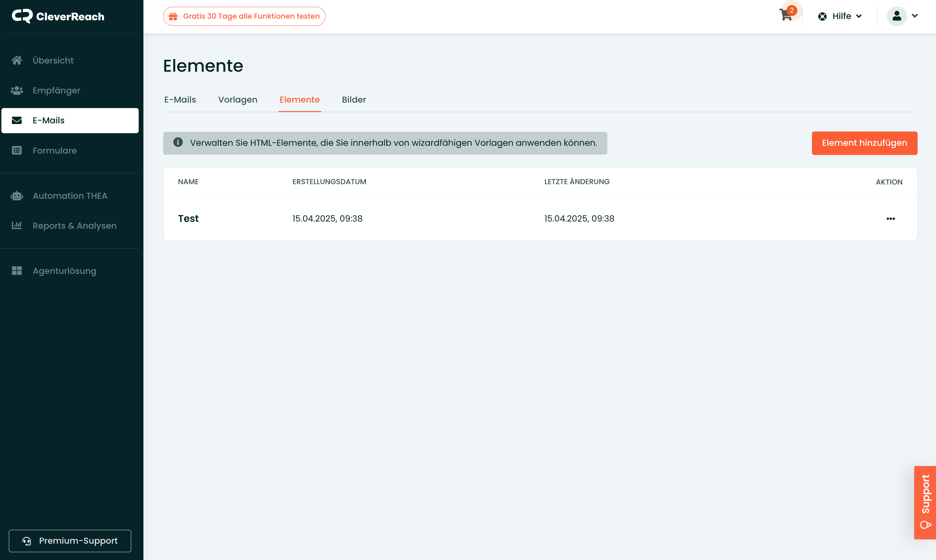Click the Verwalten Sie HTML-Elemente info text

[393, 143]
